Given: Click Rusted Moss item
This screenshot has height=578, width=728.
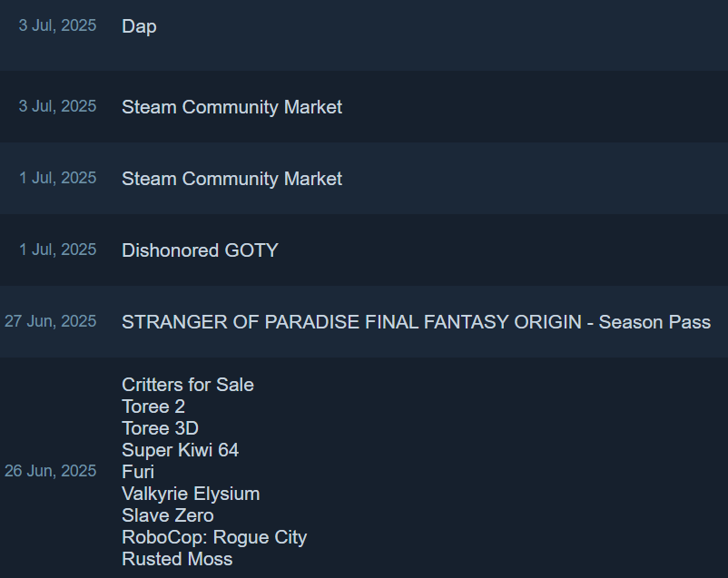Looking at the screenshot, I should (177, 560).
